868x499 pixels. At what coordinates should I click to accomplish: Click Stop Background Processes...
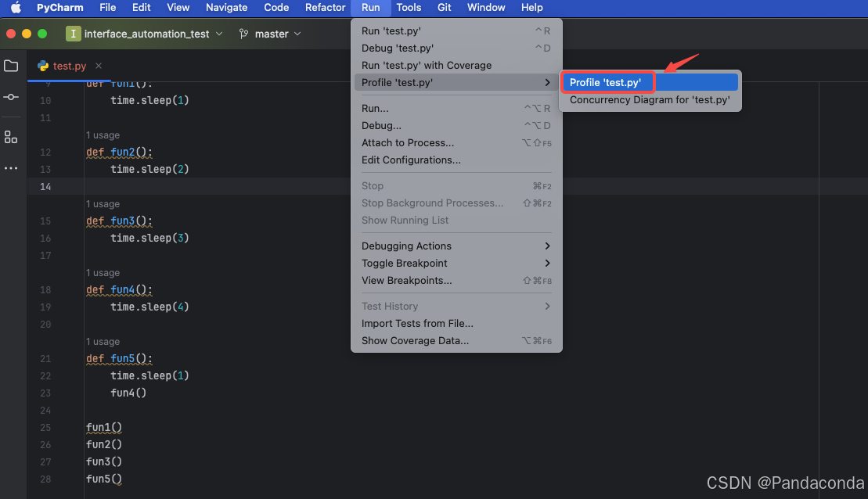pyautogui.click(x=456, y=203)
